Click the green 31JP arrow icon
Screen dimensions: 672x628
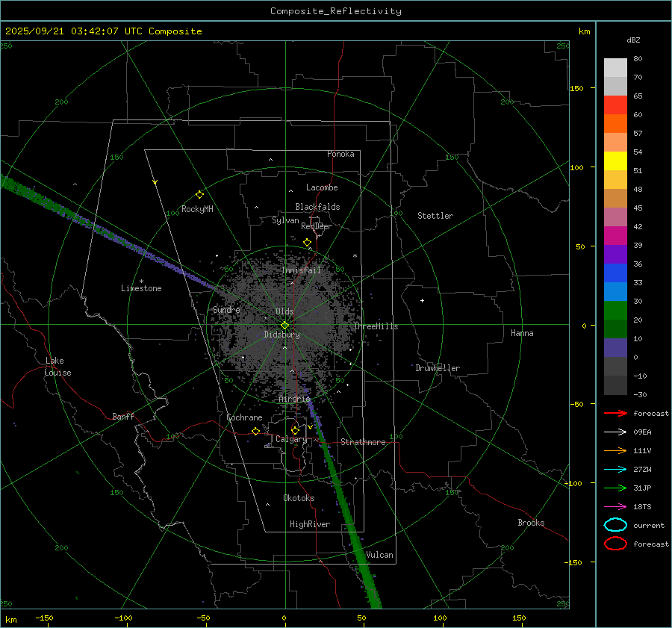(x=615, y=488)
